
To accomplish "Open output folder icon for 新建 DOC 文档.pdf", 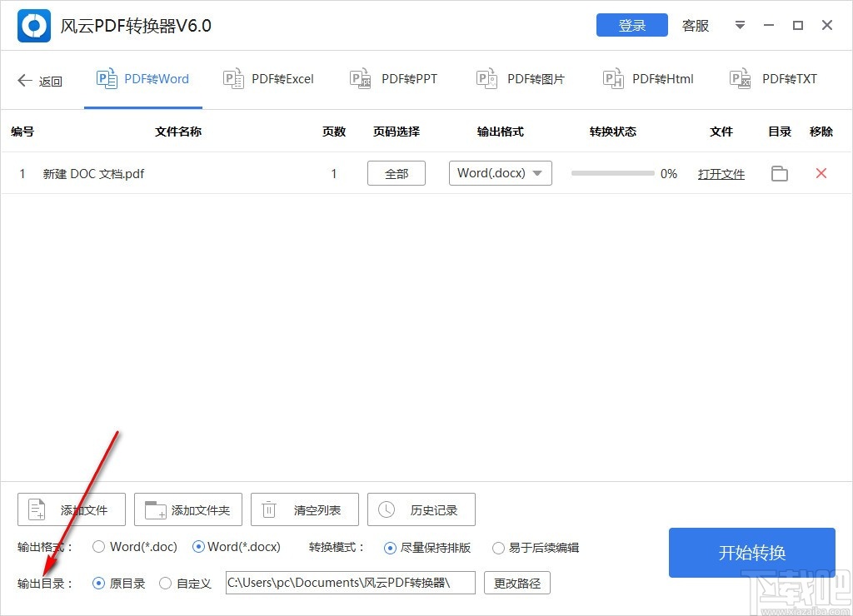I will [779, 173].
